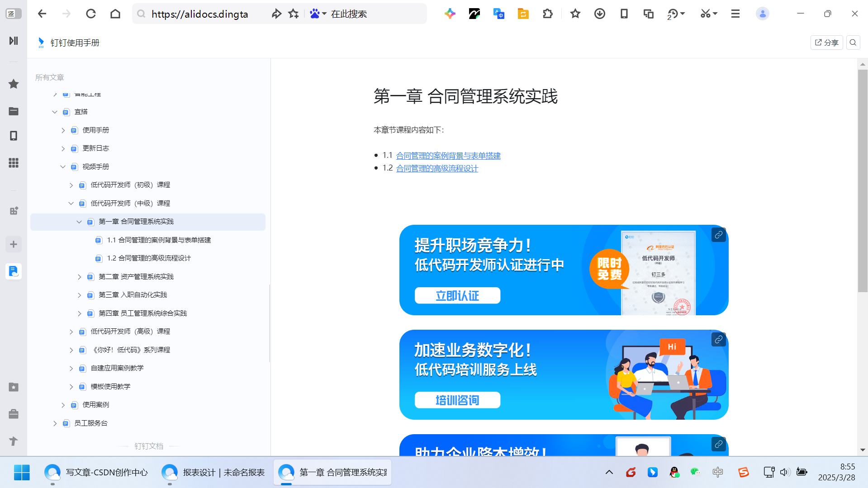Viewport: 868px width, 488px height.
Task: Expand the 更新日志 tree node
Action: [63, 148]
